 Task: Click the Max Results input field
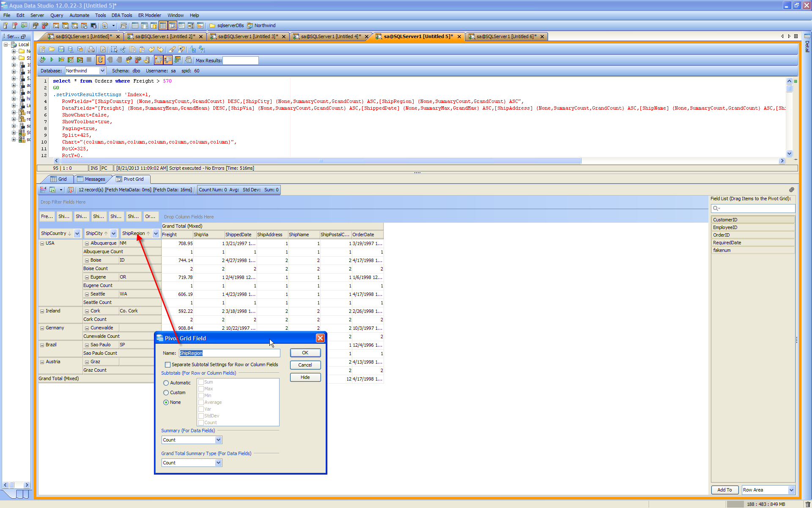point(240,61)
